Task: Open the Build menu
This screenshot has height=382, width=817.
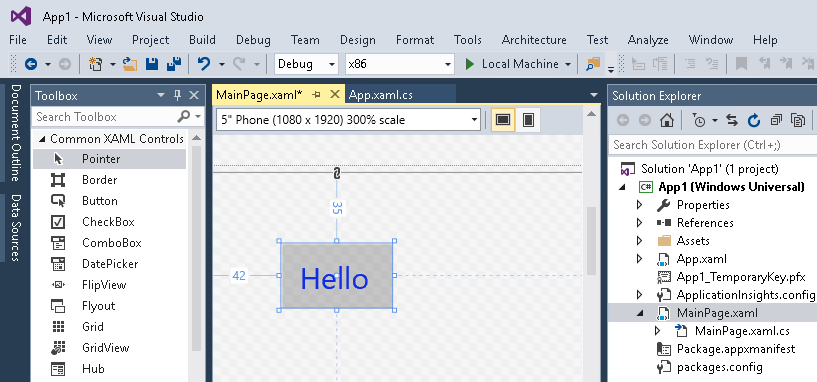Action: [202, 40]
